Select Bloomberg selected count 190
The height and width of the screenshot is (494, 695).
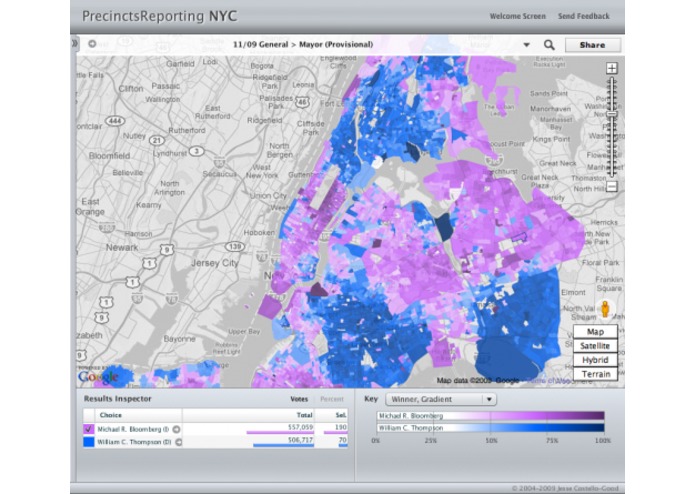340,428
